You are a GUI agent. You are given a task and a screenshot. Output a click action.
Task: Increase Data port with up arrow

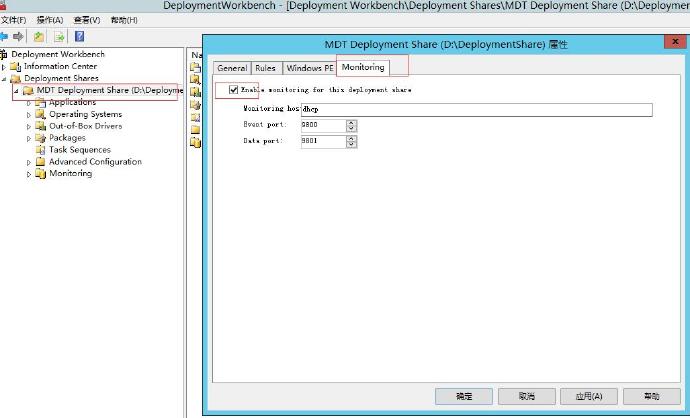351,139
